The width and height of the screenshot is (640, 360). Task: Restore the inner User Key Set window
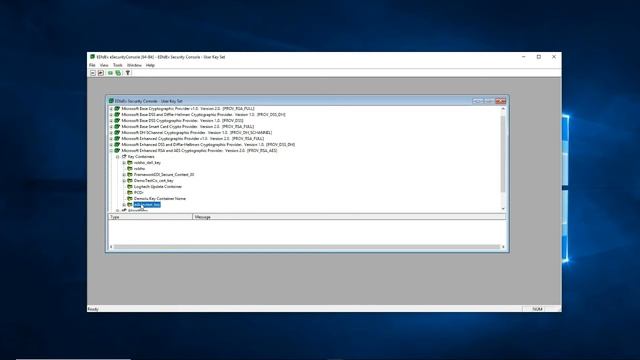489,101
